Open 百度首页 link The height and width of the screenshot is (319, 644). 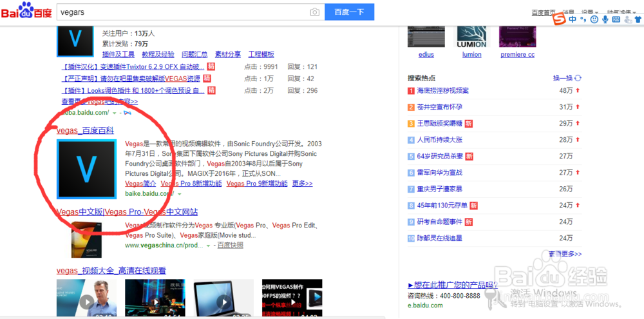coord(544,13)
